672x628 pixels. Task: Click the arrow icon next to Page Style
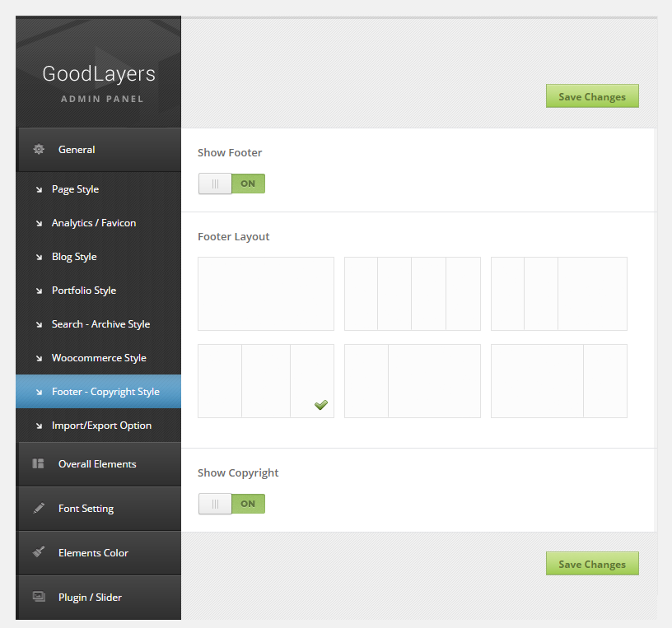(39, 189)
